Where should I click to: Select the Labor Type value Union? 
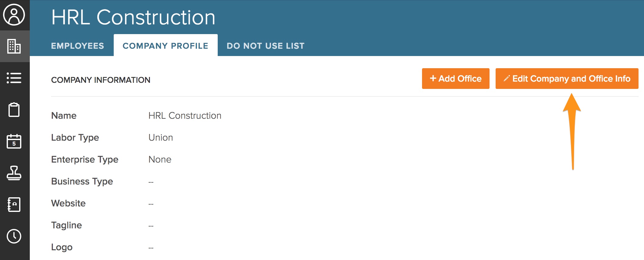[x=161, y=138]
